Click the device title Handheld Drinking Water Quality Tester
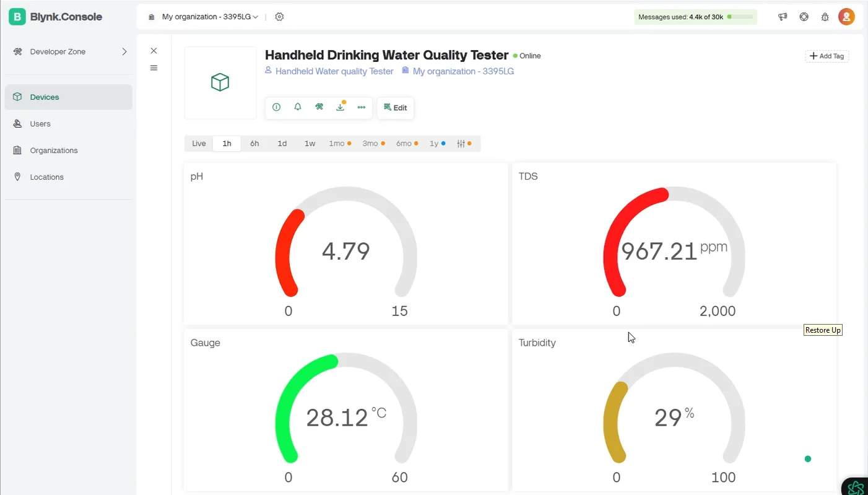Image resolution: width=868 pixels, height=495 pixels. tap(387, 55)
